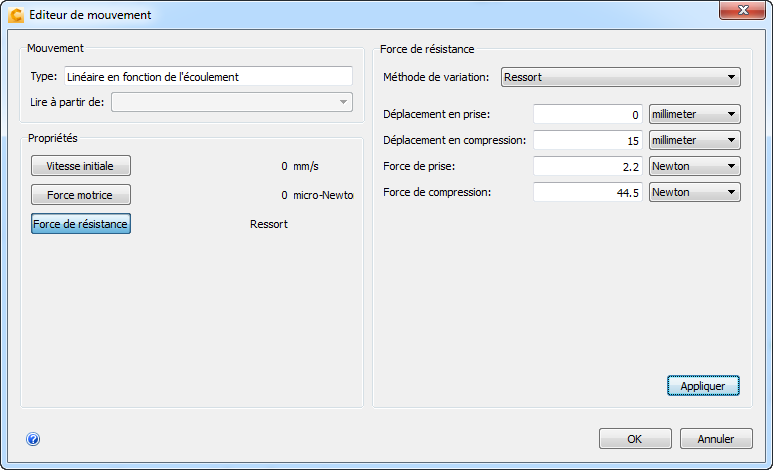Open Force de prise unit dropdown
The image size is (773, 470).
pyautogui.click(x=695, y=166)
